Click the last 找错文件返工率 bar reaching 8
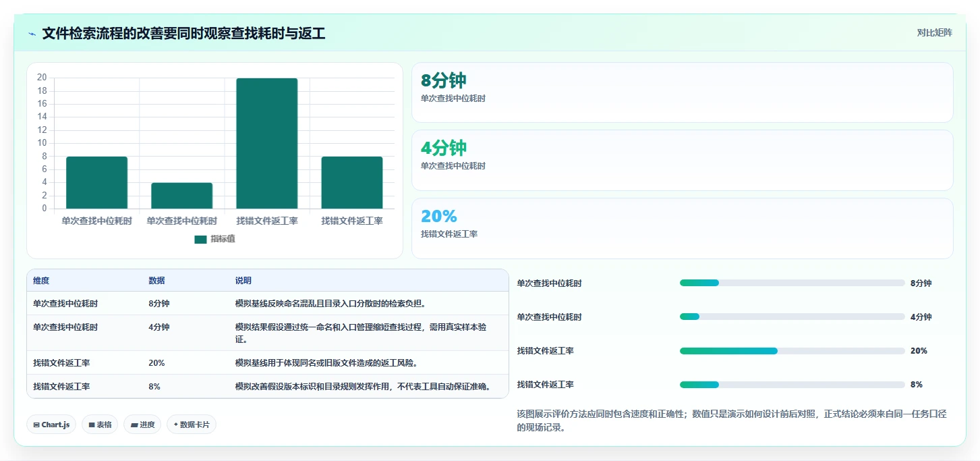The height and width of the screenshot is (461, 980). (x=352, y=182)
